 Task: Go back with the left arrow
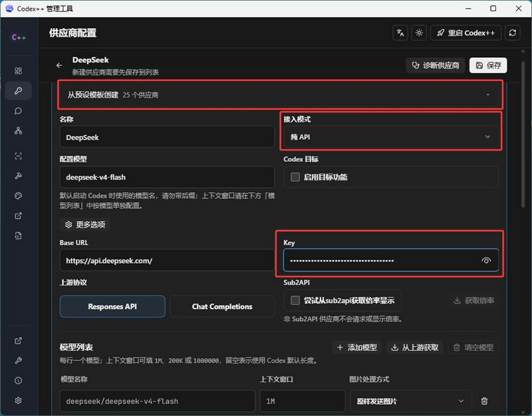[59, 65]
